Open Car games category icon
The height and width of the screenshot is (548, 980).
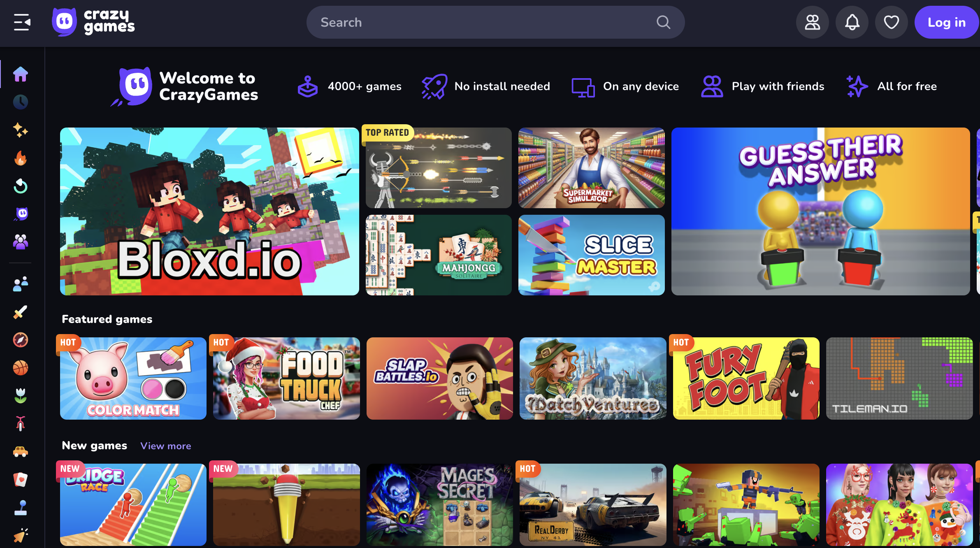point(21,452)
